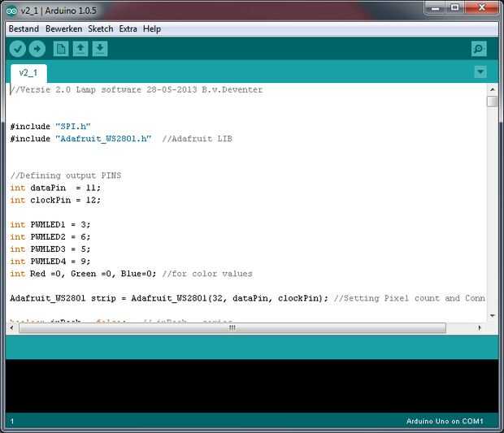
Task: Close the Arduino window
Action: [x=482, y=7]
